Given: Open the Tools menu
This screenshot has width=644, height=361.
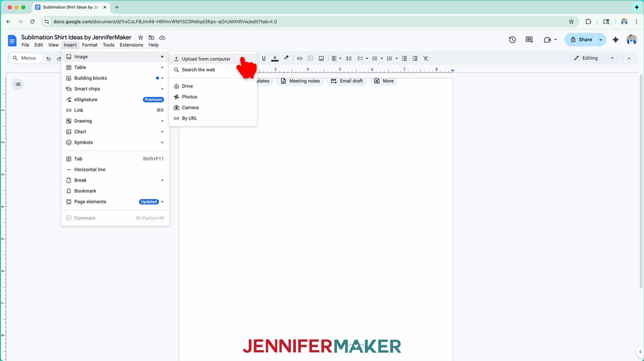Looking at the screenshot, I should [x=108, y=45].
